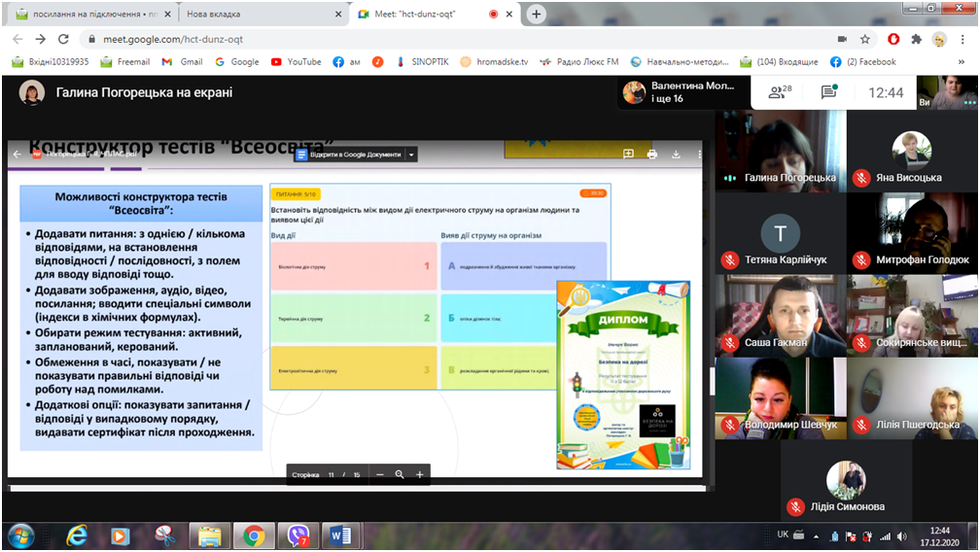Open the Chrome three-dot menu
Screen dimensions: 980x552
pyautogui.click(x=962, y=39)
